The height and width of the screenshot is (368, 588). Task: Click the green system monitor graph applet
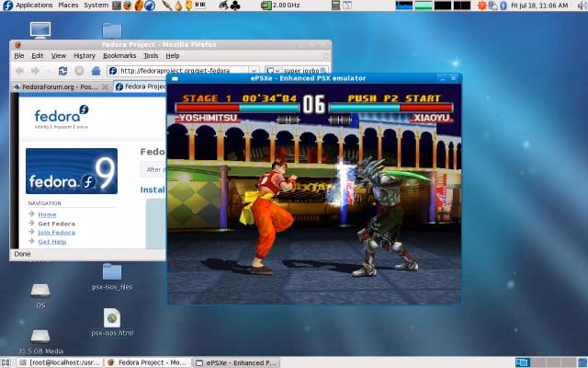(x=424, y=6)
